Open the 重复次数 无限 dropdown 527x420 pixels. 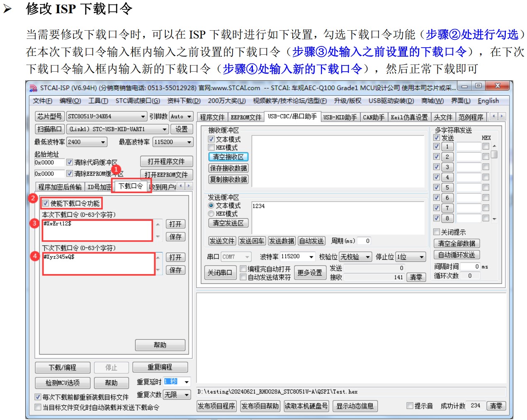point(177,395)
